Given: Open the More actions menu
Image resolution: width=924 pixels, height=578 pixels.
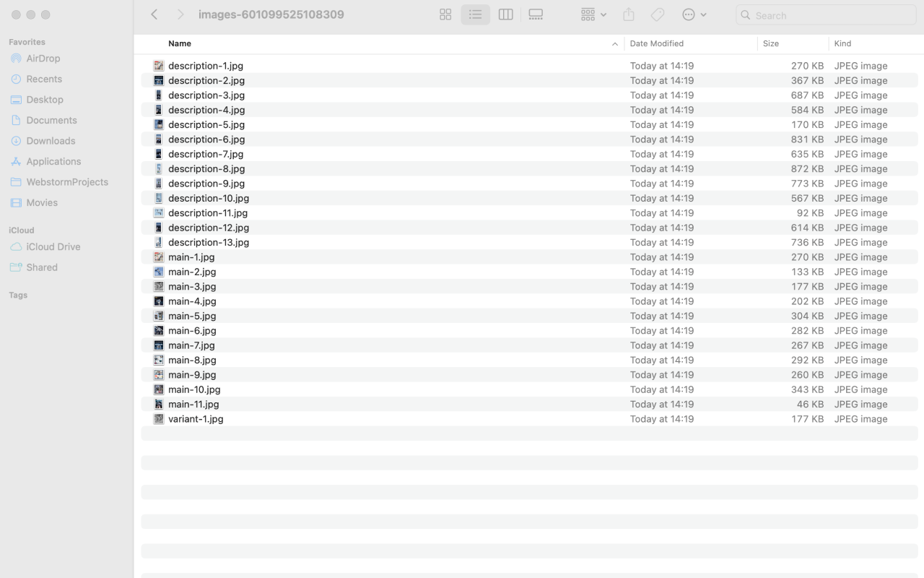Looking at the screenshot, I should tap(694, 14).
